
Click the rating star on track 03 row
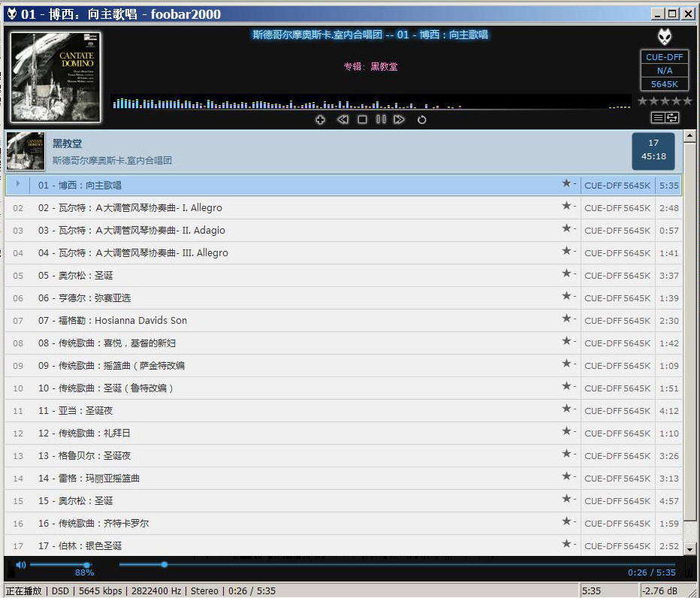point(566,228)
